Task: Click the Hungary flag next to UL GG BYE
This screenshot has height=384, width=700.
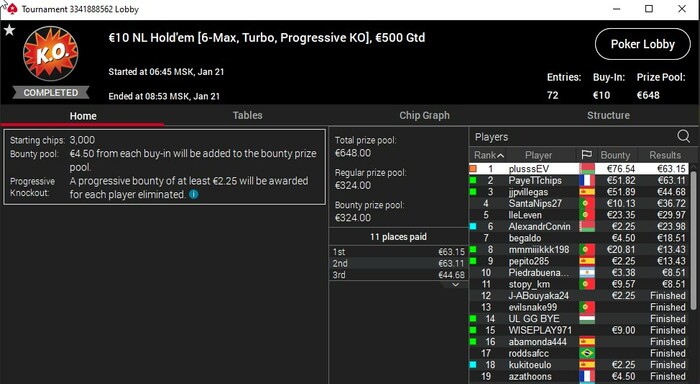Action: pos(587,319)
